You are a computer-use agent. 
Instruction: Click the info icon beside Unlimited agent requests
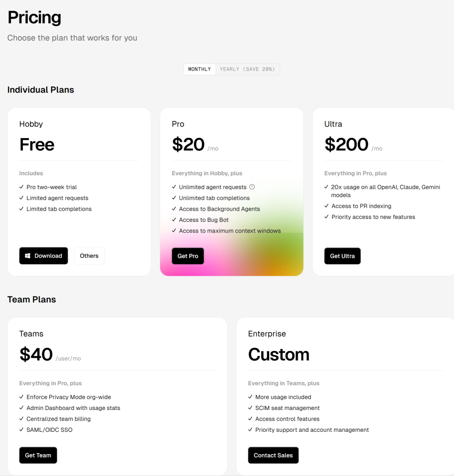pos(252,187)
